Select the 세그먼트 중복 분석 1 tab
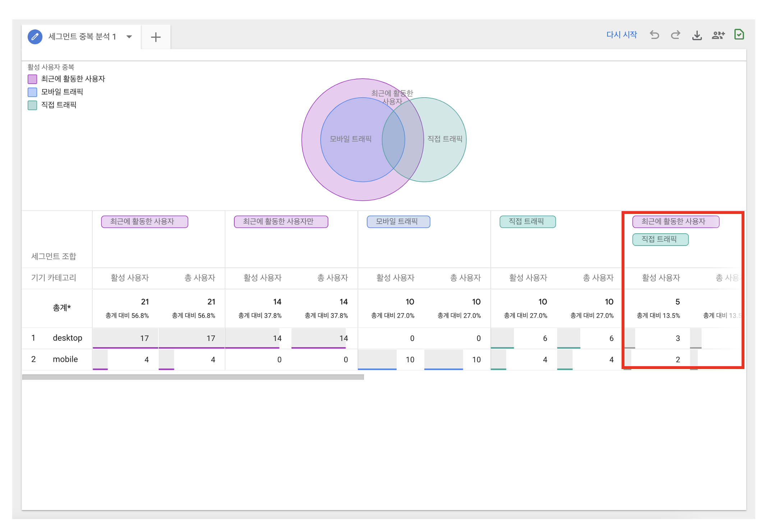Image resolution: width=766 pixels, height=532 pixels. tap(82, 37)
